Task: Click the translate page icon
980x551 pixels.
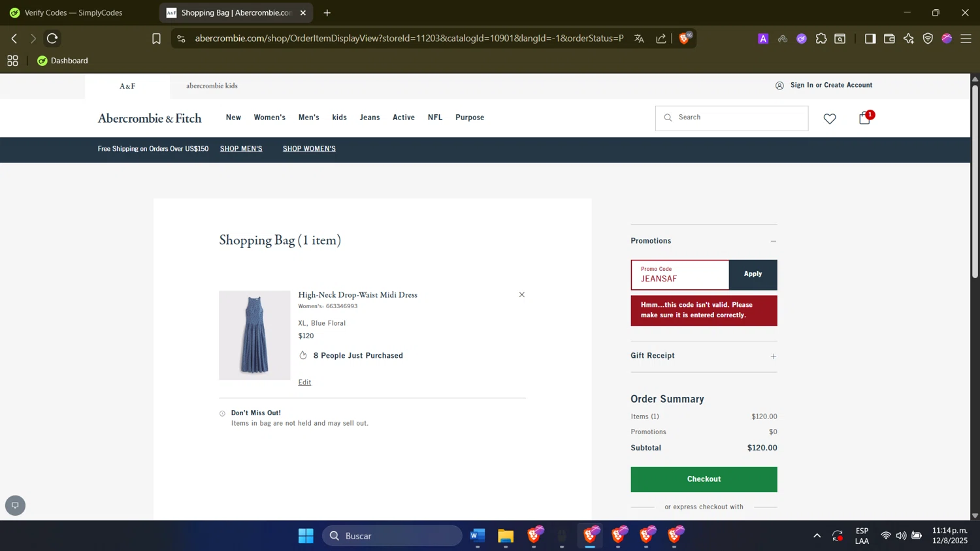Action: pyautogui.click(x=639, y=39)
